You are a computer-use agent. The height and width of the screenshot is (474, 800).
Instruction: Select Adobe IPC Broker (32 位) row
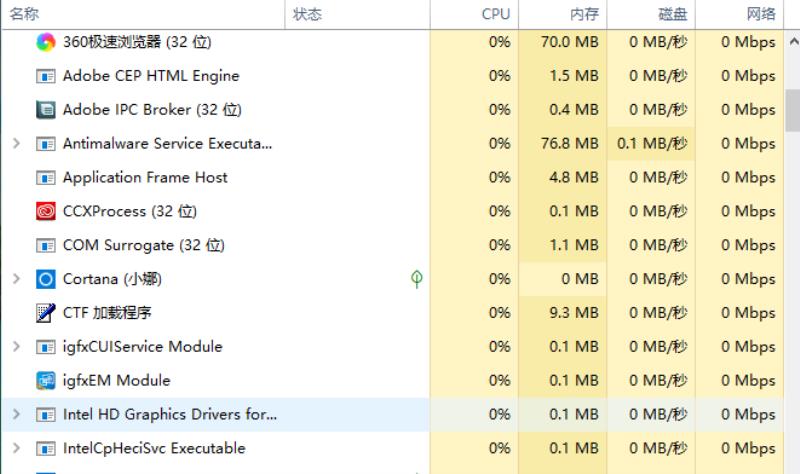(x=152, y=110)
